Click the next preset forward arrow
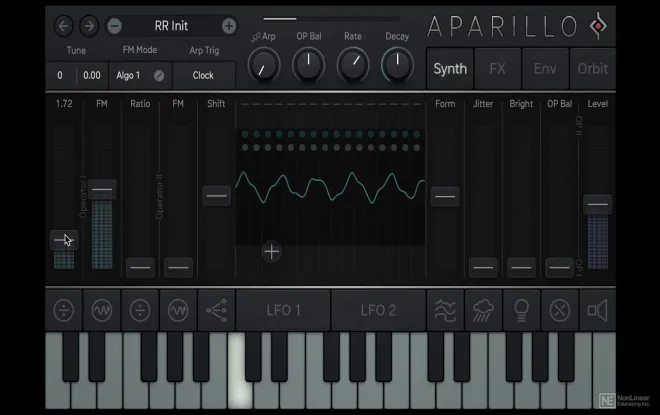Image resolution: width=660 pixels, height=415 pixels. (x=89, y=26)
